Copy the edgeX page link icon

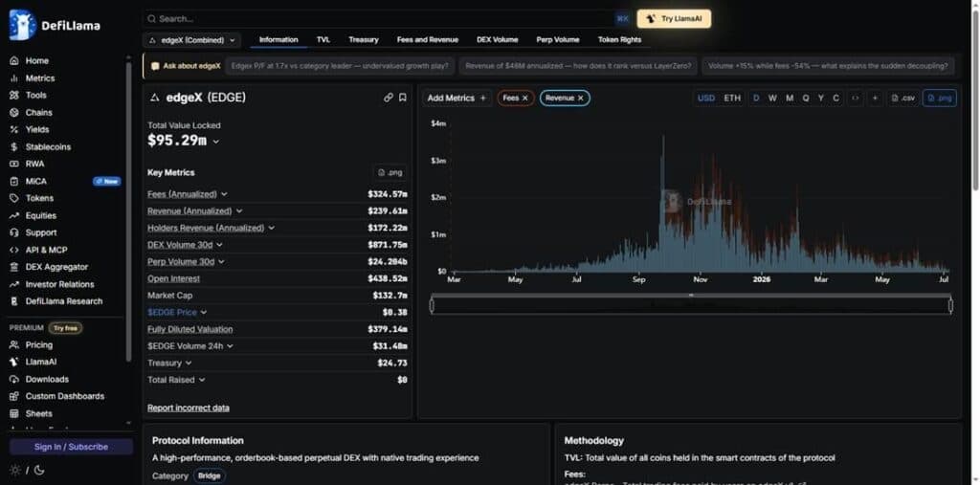tap(389, 98)
